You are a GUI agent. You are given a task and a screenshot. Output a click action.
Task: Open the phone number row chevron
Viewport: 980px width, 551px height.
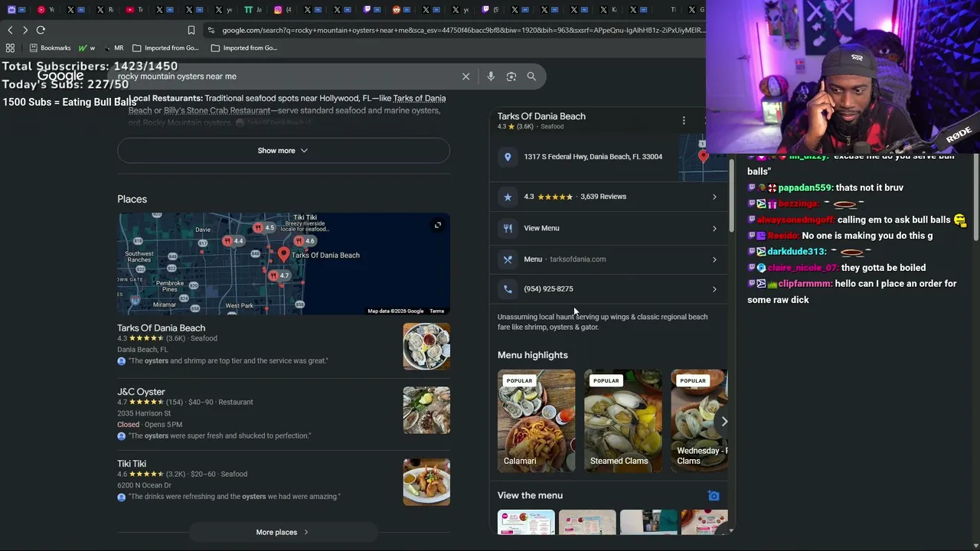pyautogui.click(x=714, y=289)
